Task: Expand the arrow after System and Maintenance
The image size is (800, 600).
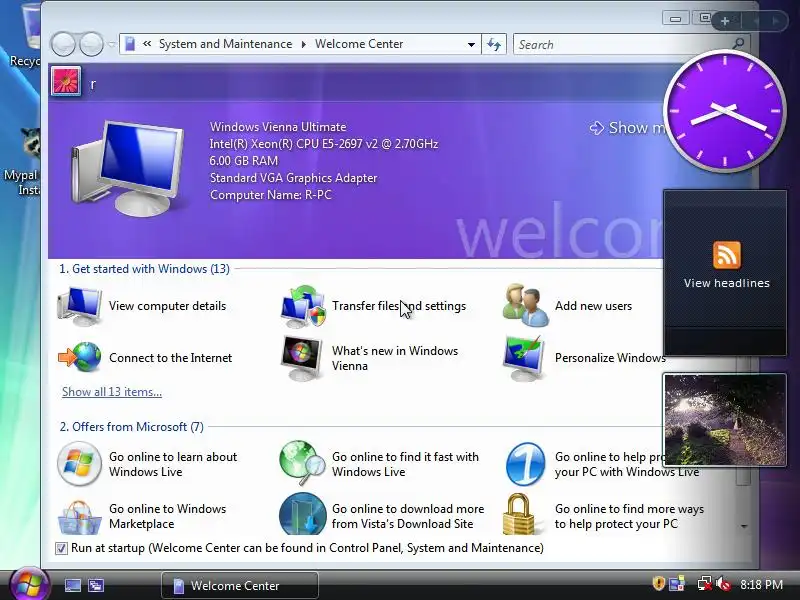Action: 304,44
